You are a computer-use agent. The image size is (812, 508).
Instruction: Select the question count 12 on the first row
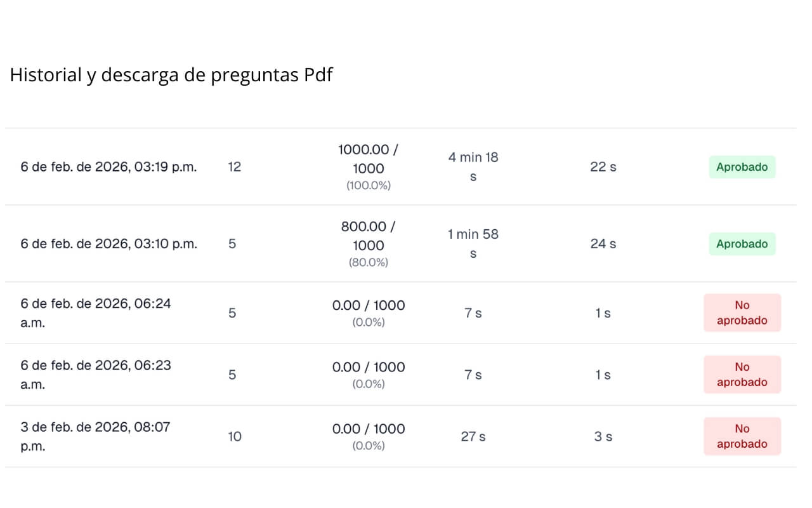pyautogui.click(x=233, y=167)
